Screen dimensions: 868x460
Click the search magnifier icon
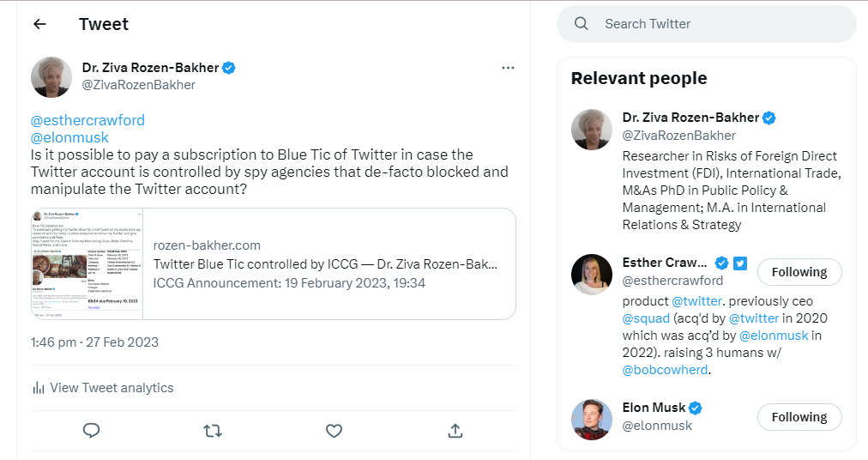pos(582,24)
